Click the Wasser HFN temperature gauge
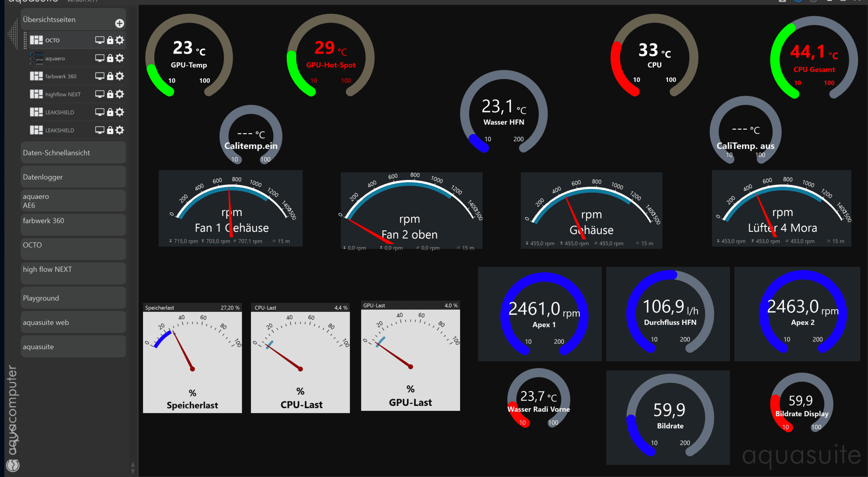 504,112
